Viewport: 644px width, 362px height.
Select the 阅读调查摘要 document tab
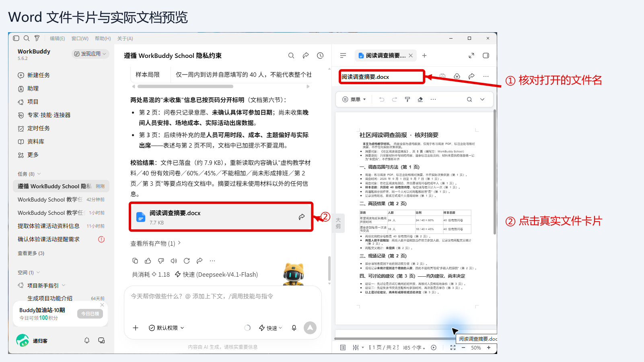(385, 56)
